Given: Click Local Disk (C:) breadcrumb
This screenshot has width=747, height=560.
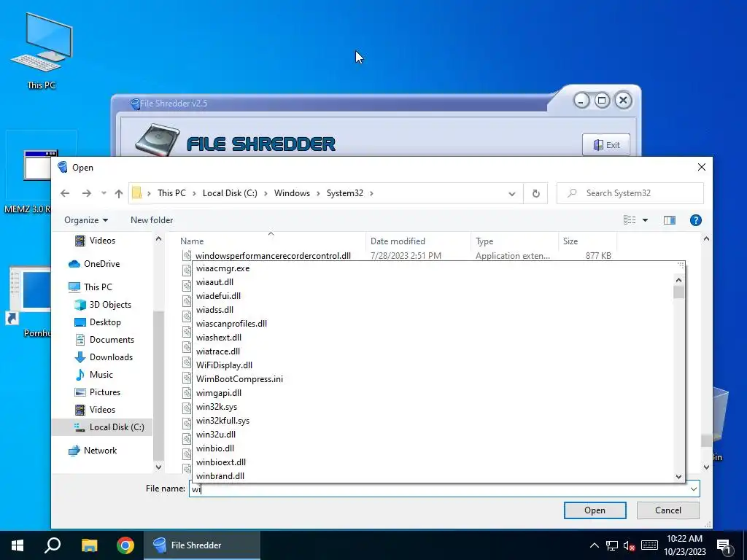Looking at the screenshot, I should (230, 193).
